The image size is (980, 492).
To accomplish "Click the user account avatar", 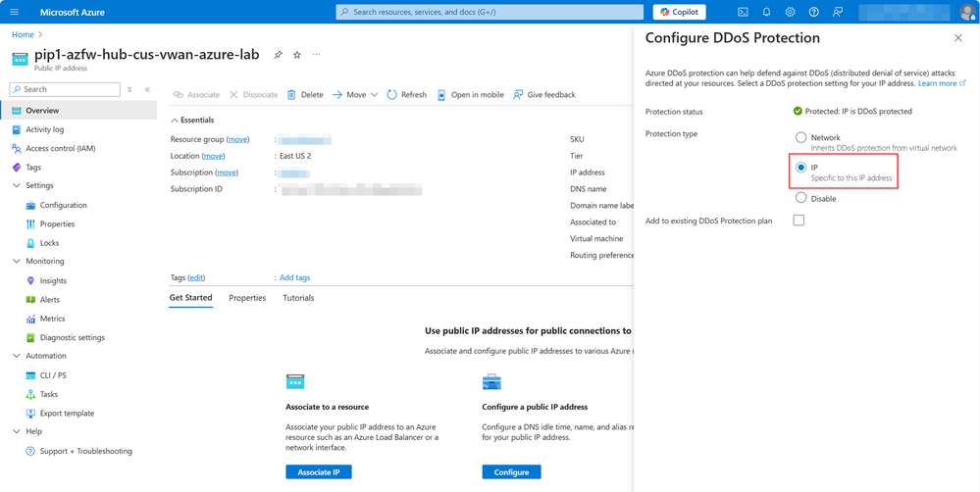I will pyautogui.click(x=967, y=12).
